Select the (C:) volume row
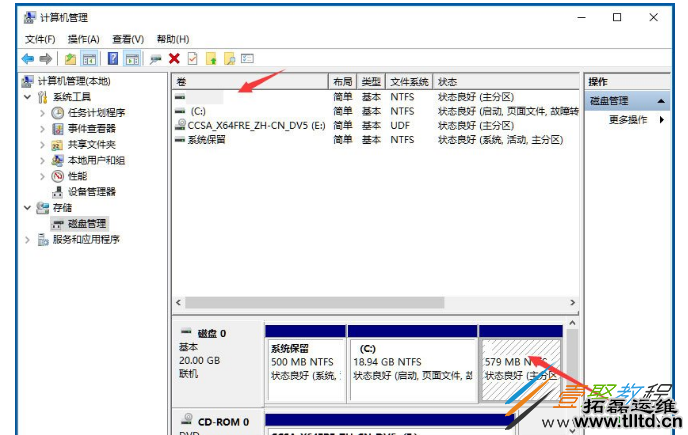Viewport: 688px width, 435px height. [x=376, y=111]
